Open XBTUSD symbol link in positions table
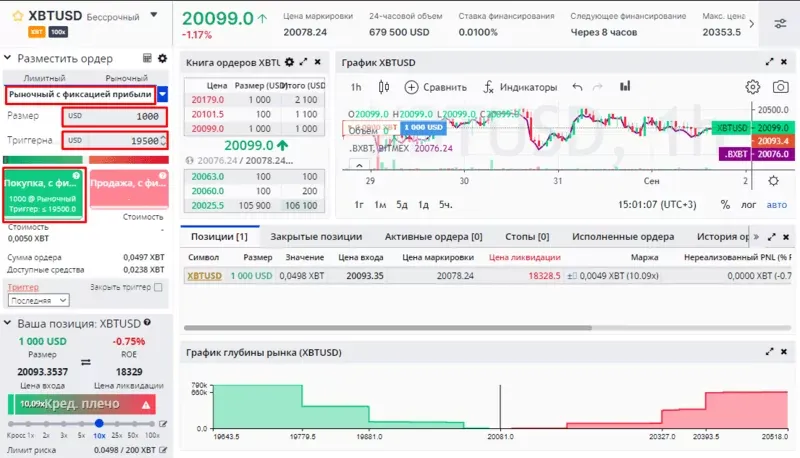Image resolution: width=800 pixels, height=458 pixels. point(204,275)
